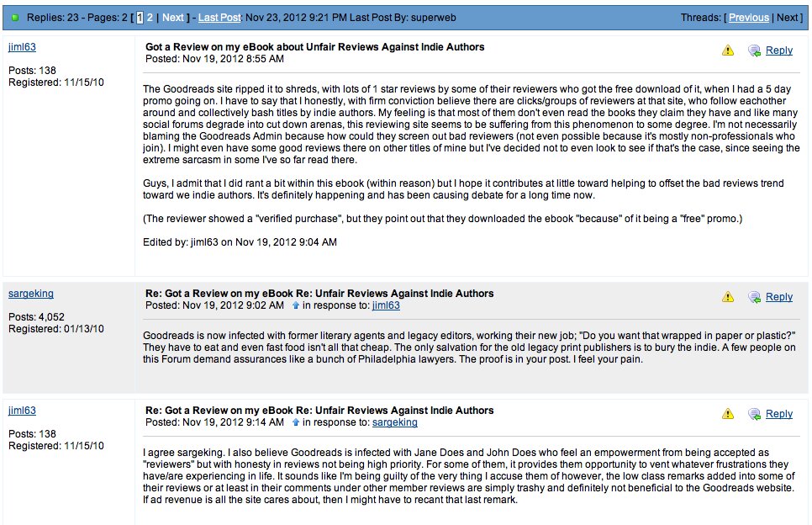
Task: Click 'Posts: 138' under the first jiml63
Action: click(x=32, y=71)
